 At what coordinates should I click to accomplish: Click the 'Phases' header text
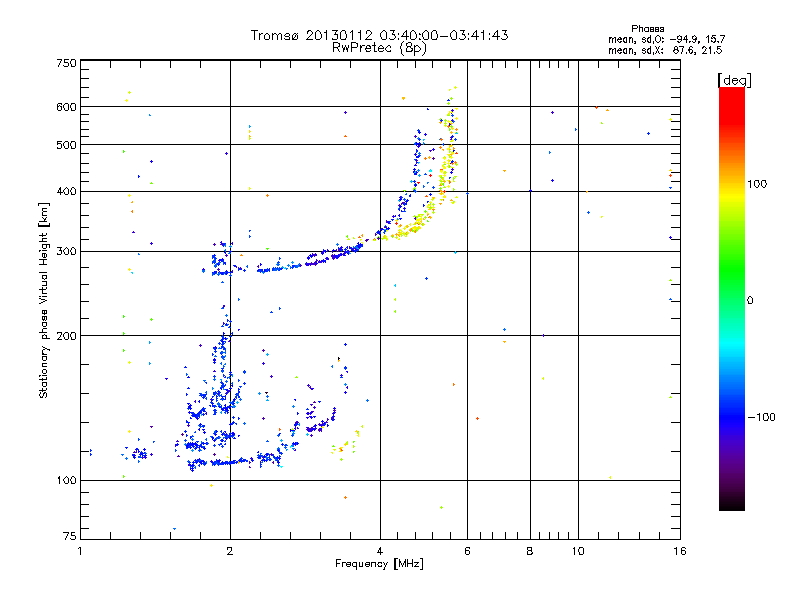click(x=647, y=29)
